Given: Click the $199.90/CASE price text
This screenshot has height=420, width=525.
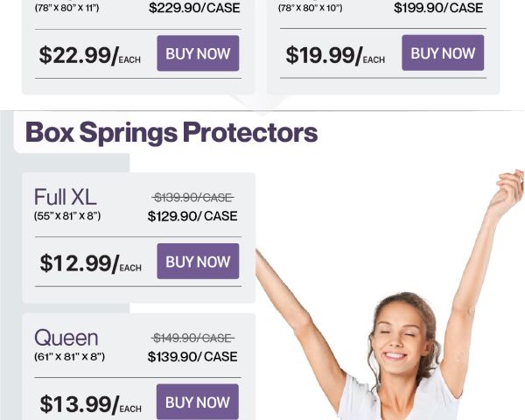Looking at the screenshot, I should (x=438, y=8).
